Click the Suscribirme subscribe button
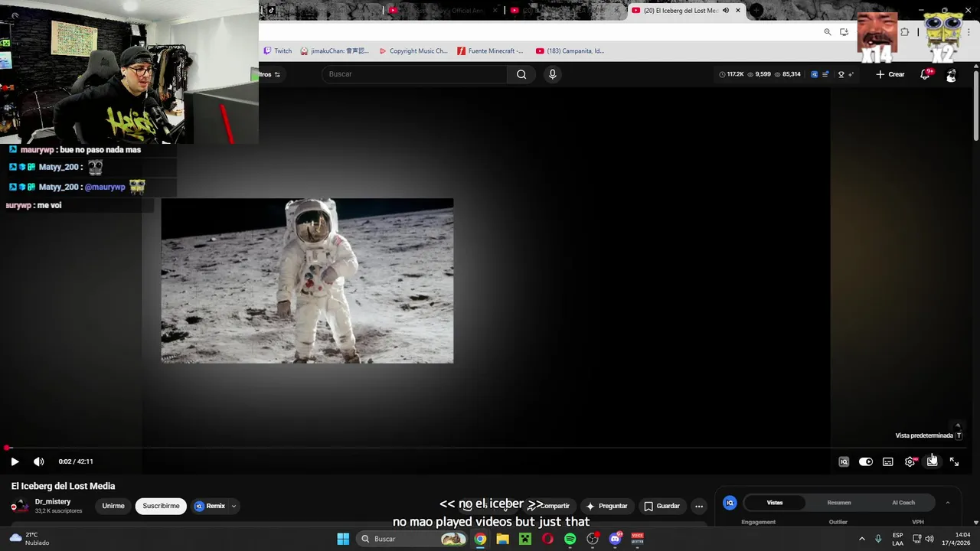980x551 pixels. [161, 506]
